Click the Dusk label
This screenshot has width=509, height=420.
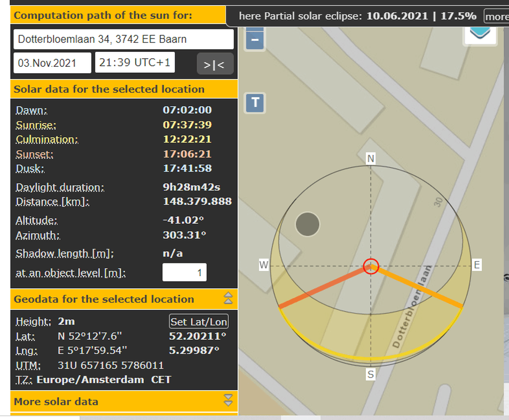pyautogui.click(x=30, y=168)
